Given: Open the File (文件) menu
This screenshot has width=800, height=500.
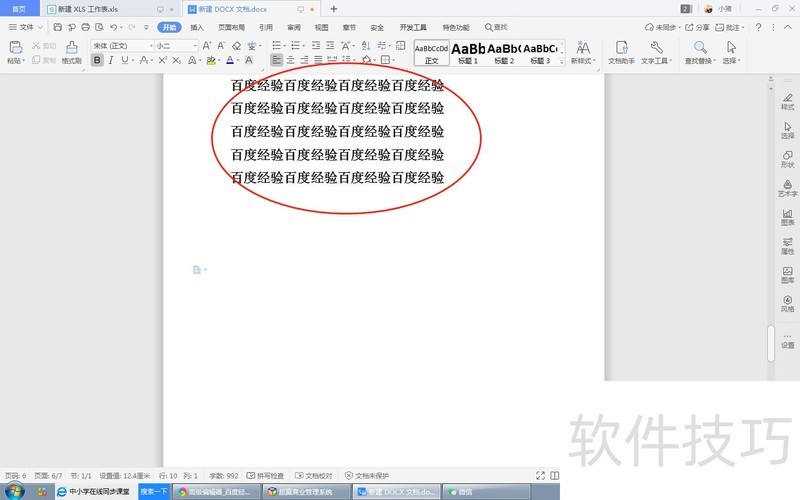Looking at the screenshot, I should click(x=26, y=27).
